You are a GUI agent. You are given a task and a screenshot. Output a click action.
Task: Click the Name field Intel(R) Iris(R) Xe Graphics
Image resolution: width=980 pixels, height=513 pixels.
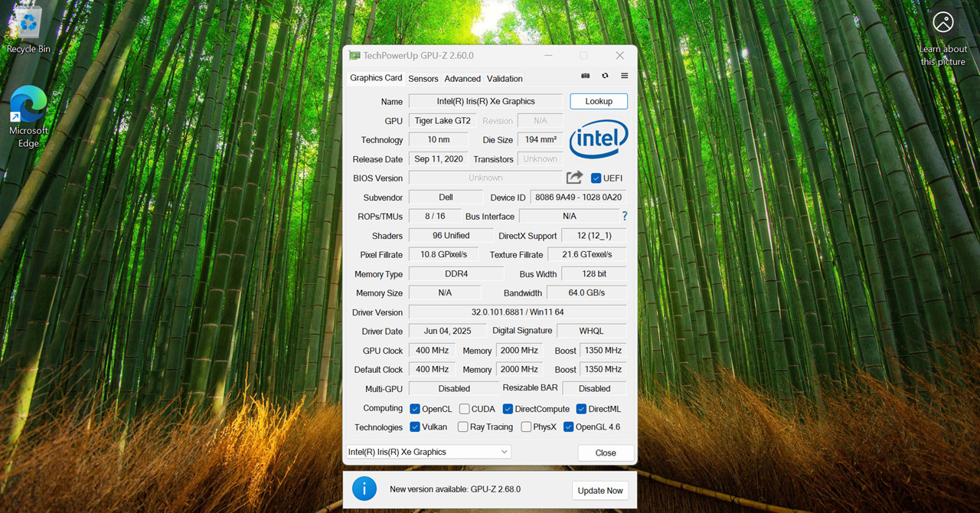tap(486, 101)
